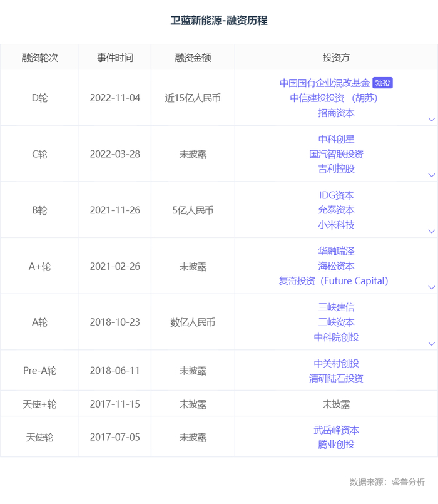Click amount 数亿人民币

[193, 322]
